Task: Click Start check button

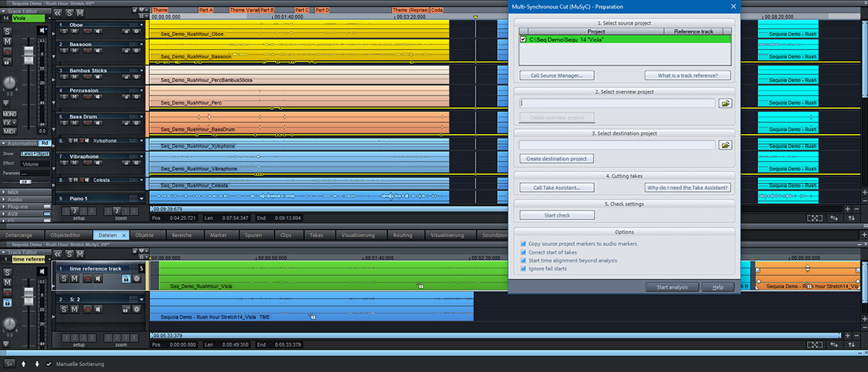Action: [557, 215]
